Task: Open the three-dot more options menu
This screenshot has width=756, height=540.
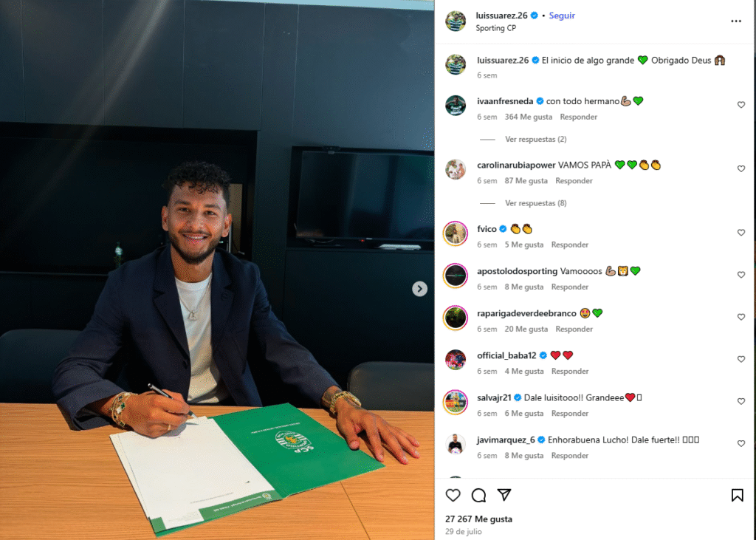Action: (736, 21)
